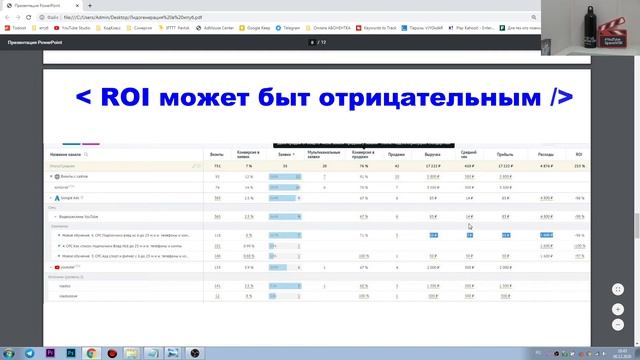
Task: Click the taskbar clock and date
Action: pos(622,353)
